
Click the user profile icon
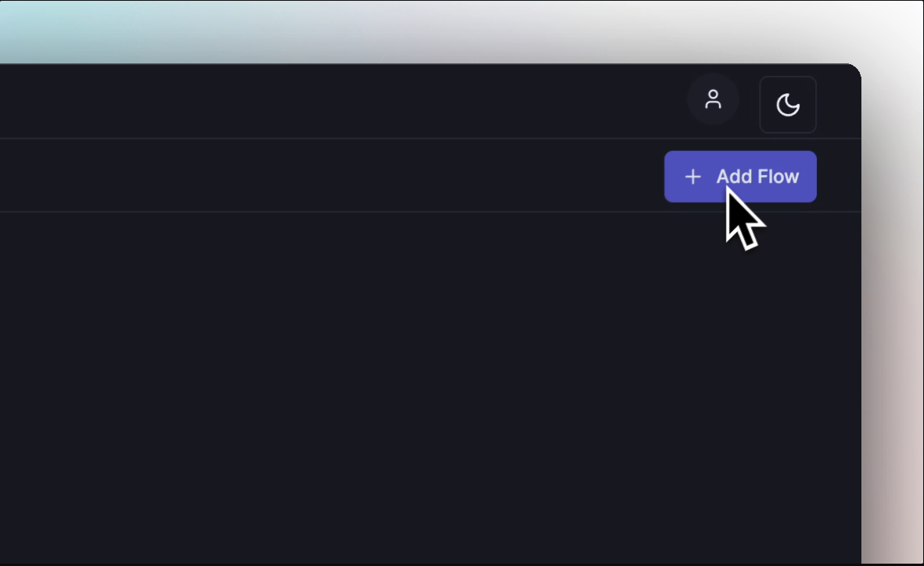point(713,100)
